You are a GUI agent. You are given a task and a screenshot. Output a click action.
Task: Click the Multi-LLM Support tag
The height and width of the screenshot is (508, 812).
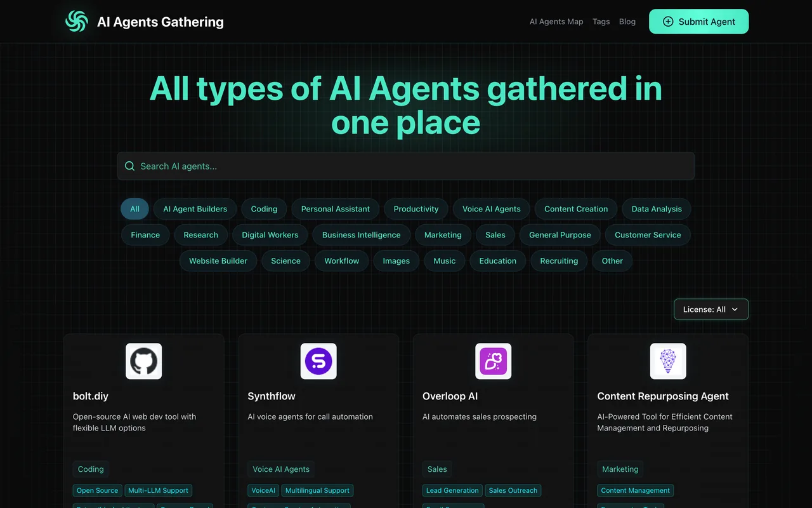click(x=158, y=490)
